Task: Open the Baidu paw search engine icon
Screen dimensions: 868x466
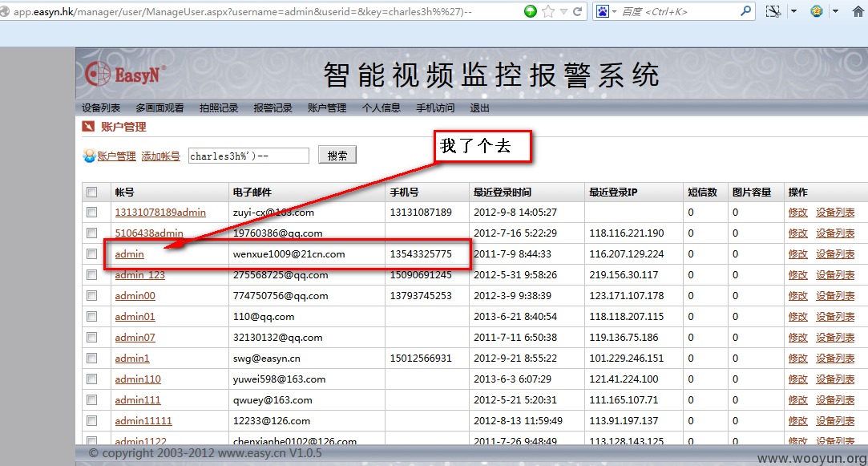Action: point(602,11)
